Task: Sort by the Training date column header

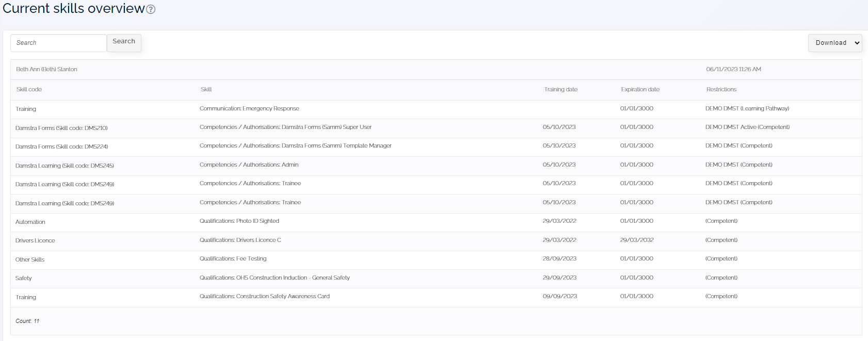Action: [x=560, y=90]
